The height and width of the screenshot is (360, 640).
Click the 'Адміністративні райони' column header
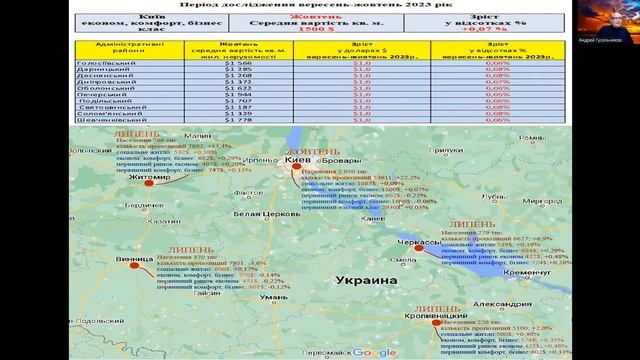(x=130, y=50)
